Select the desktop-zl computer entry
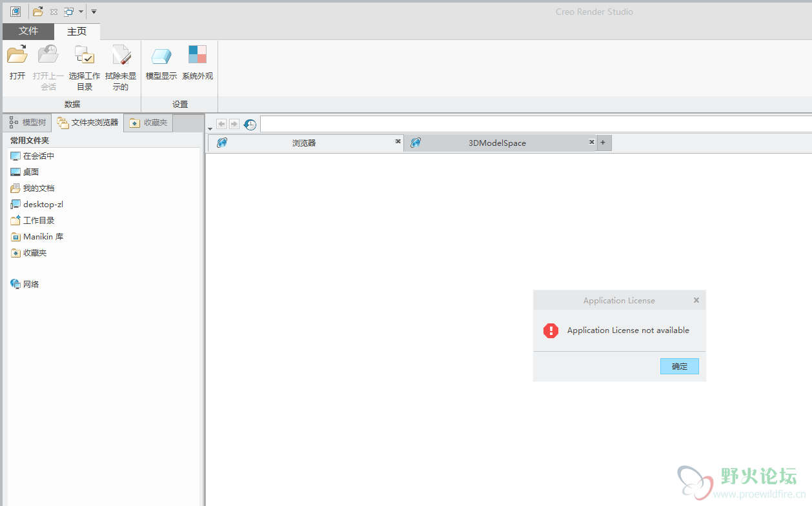This screenshot has height=506, width=812. [37, 205]
